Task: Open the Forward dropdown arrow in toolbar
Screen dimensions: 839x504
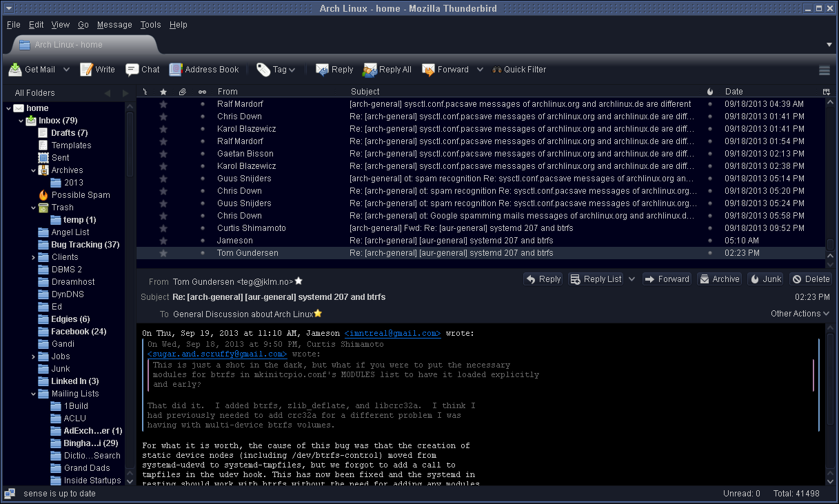Action: [x=480, y=70]
